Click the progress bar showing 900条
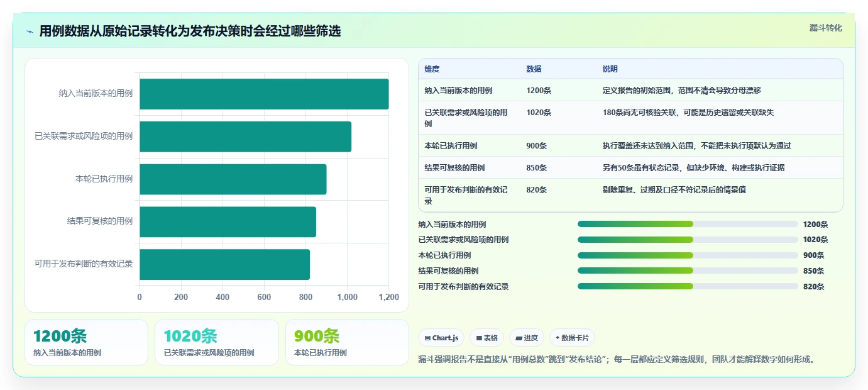This screenshot has height=390, width=868. [x=688, y=255]
